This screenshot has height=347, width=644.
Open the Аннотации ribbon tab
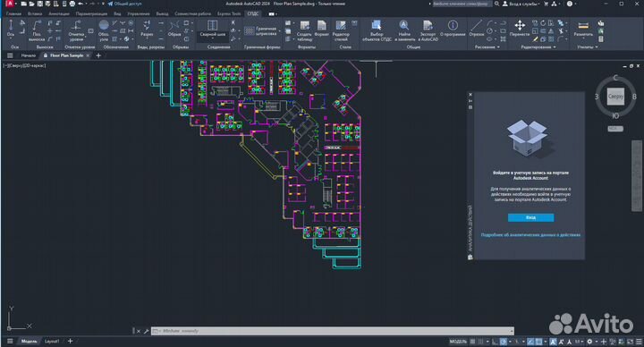[59, 13]
